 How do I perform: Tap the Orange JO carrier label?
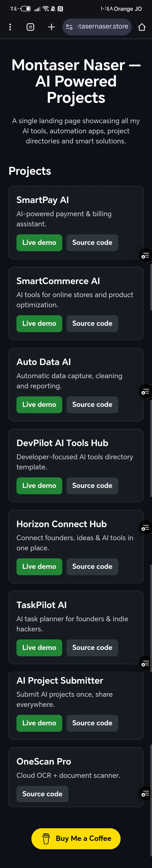pos(128,9)
